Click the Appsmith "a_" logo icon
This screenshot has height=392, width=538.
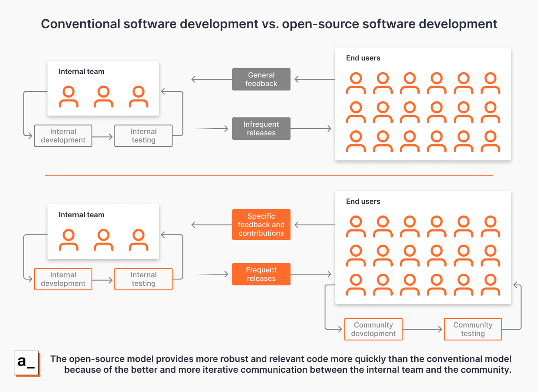click(x=27, y=363)
